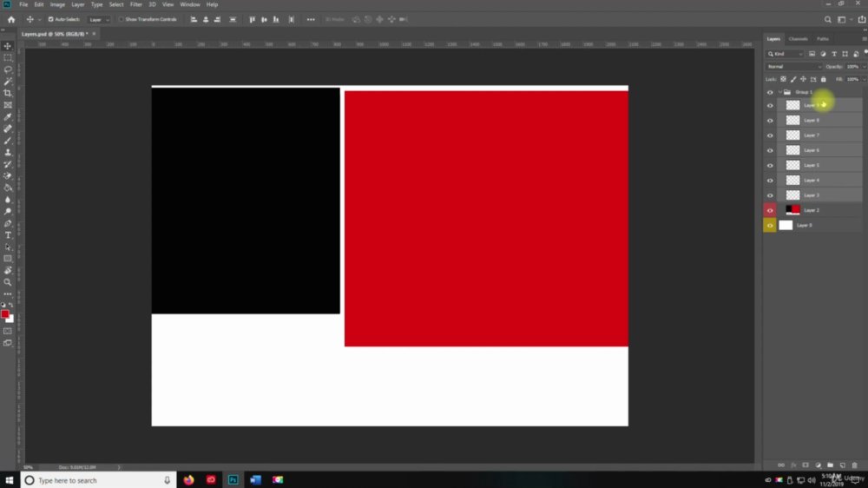
Task: Collapse the Group 1 folder arrow
Action: point(780,93)
